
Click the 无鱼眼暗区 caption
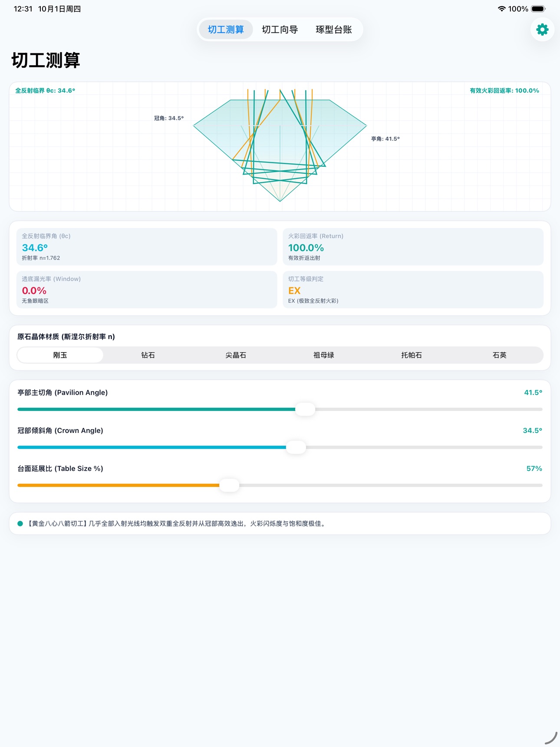[x=35, y=301]
